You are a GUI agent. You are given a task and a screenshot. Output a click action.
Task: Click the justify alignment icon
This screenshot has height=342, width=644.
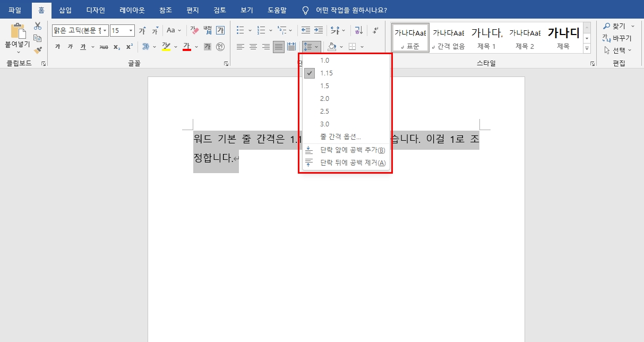point(278,47)
